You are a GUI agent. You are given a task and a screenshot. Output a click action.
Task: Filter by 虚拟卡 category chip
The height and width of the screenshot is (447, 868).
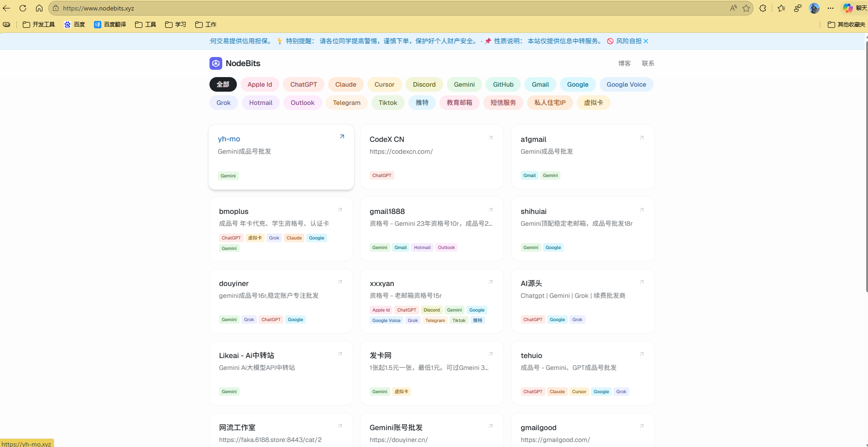click(x=593, y=103)
